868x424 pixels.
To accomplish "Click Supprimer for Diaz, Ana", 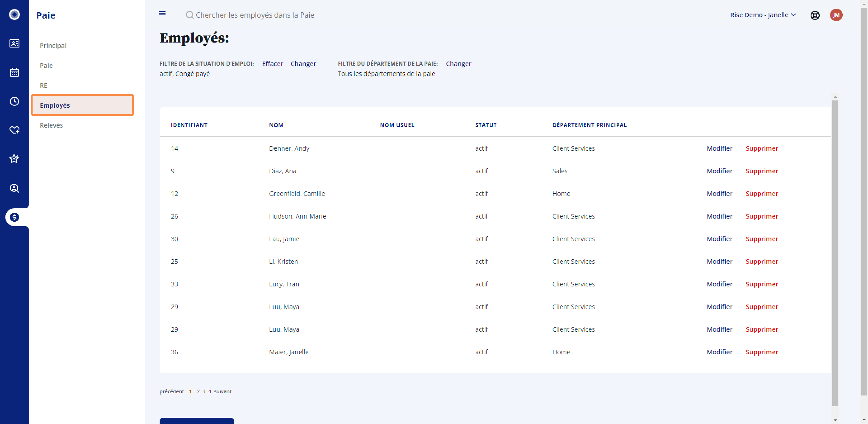I will coord(762,171).
